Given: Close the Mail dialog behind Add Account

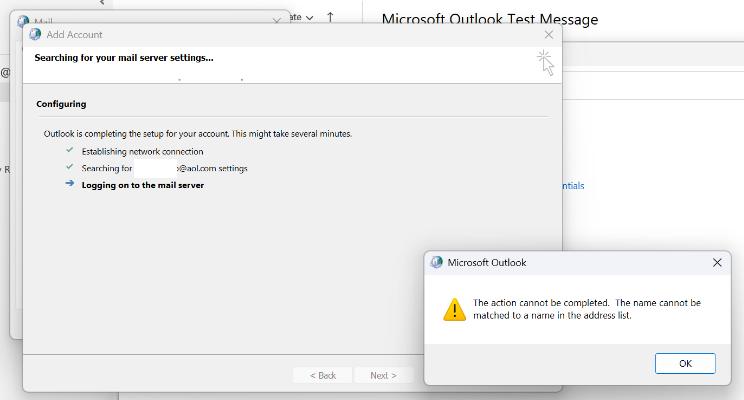Looking at the screenshot, I should [x=277, y=21].
